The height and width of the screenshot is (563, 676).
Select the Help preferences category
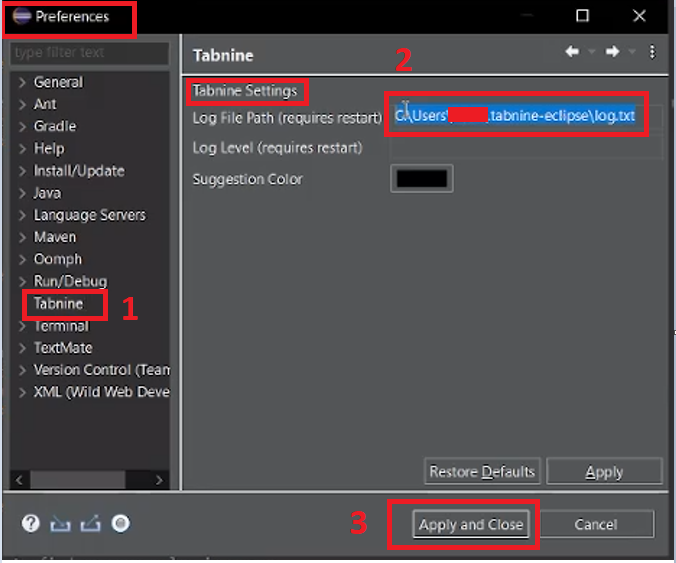point(49,149)
